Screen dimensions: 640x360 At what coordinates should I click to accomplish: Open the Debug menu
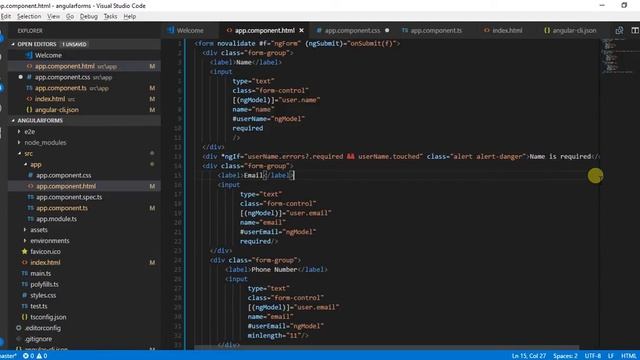tap(89, 16)
